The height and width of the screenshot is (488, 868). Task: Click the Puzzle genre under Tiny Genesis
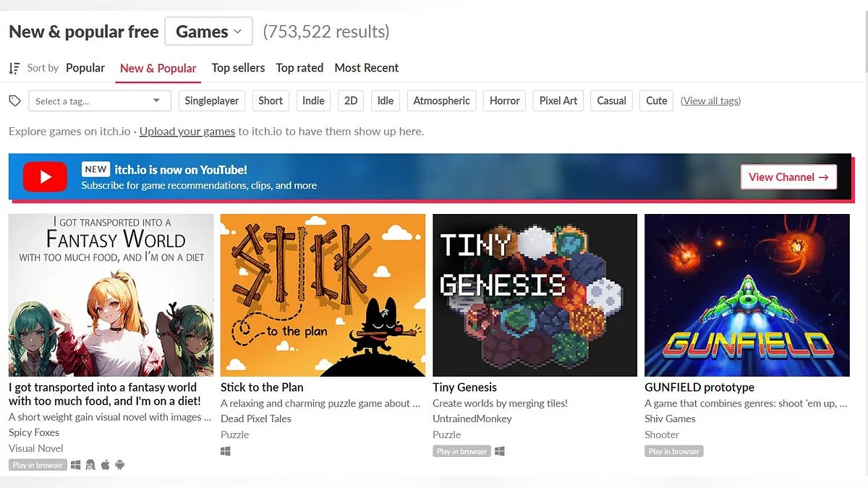point(446,435)
